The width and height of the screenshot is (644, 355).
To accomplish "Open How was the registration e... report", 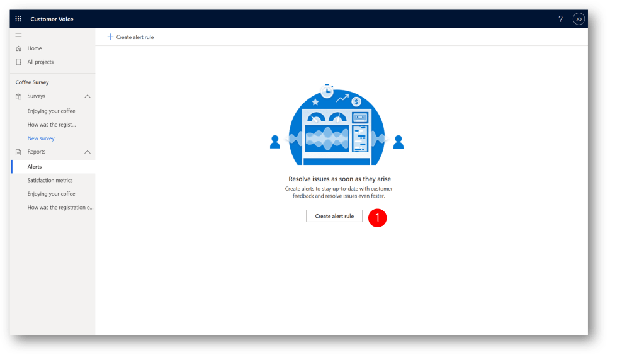I will 60,207.
